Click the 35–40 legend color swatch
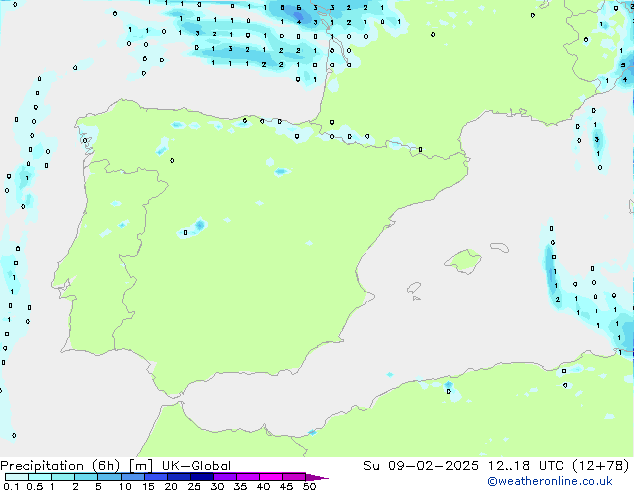Image resolution: width=634 pixels, height=490 pixels. pos(247,477)
